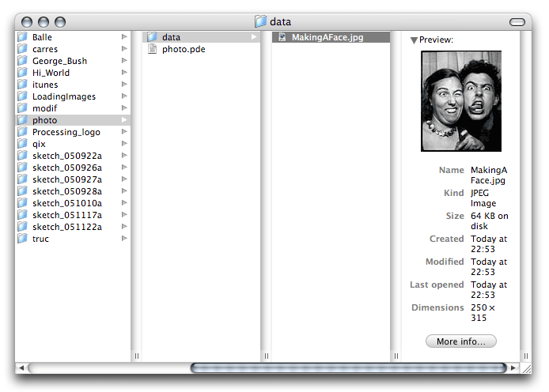549x392 pixels.
Task: Click the MakingAFace.jpg file icon
Action: click(x=282, y=37)
